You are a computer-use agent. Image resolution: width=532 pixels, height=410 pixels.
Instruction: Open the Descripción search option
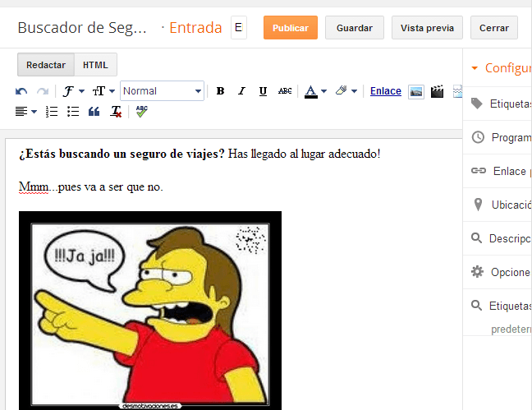click(x=498, y=238)
